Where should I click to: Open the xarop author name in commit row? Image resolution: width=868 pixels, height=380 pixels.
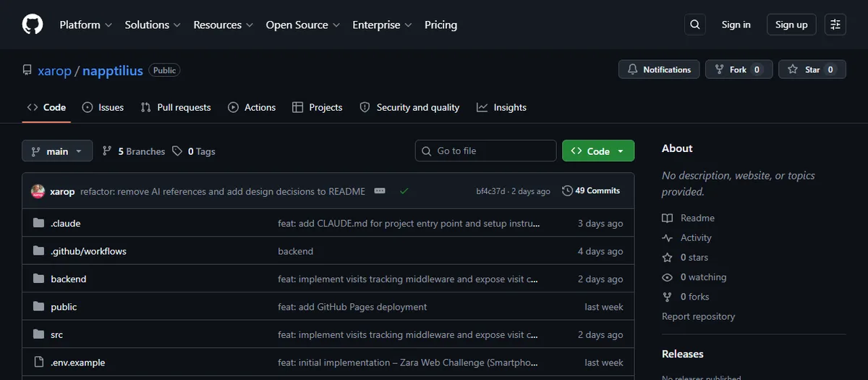point(62,191)
